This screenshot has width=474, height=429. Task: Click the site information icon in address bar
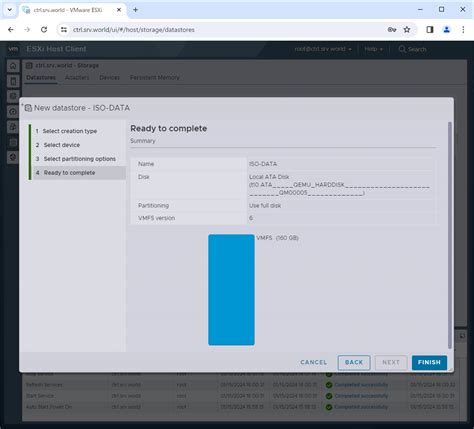point(63,30)
